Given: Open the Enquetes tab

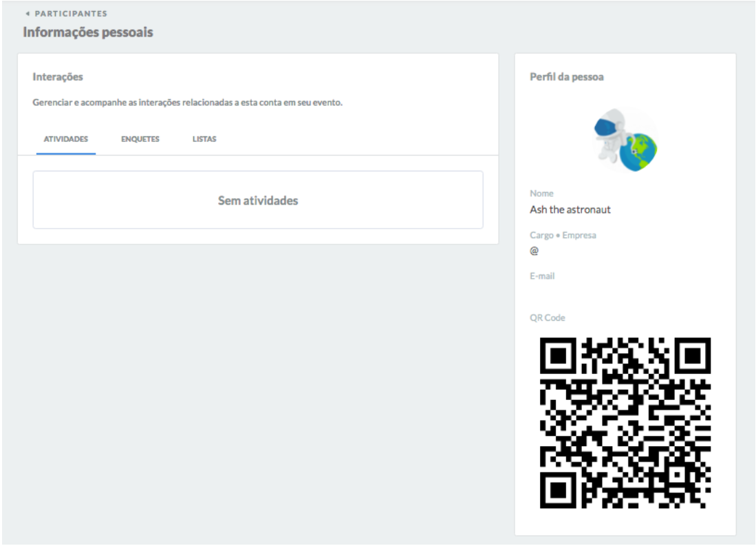Looking at the screenshot, I should (140, 139).
